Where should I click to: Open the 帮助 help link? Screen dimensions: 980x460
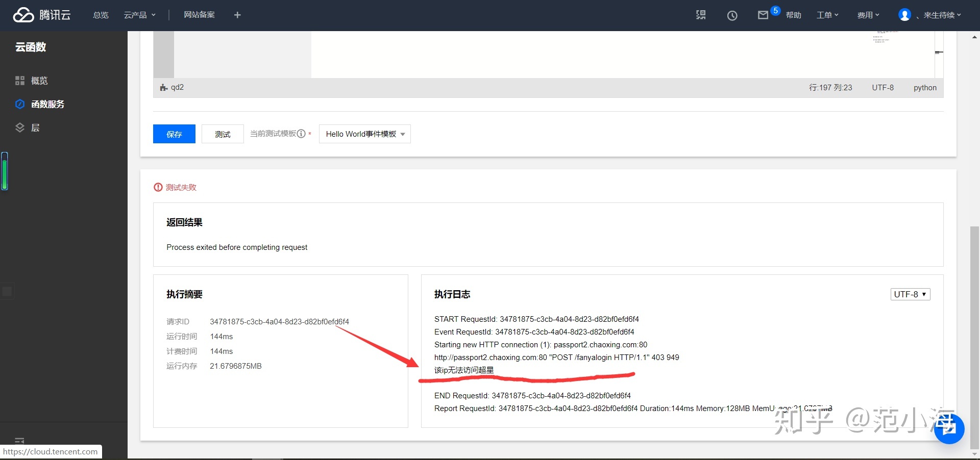click(x=793, y=15)
